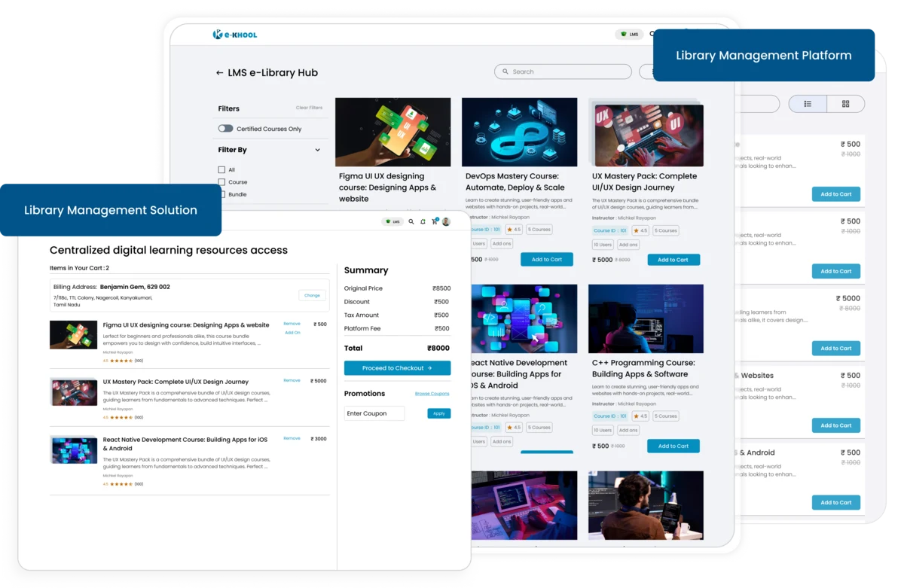Select the list view tab
This screenshot has width=904, height=588.
pos(807,103)
